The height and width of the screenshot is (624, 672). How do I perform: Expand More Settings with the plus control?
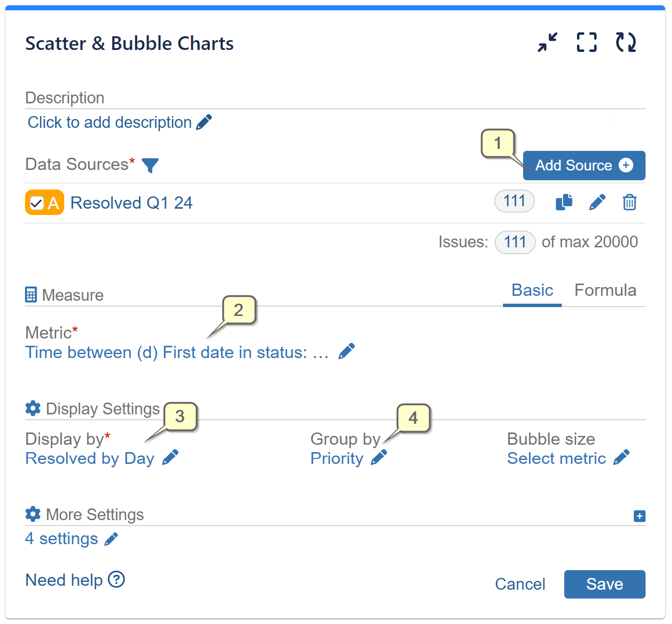point(639,516)
